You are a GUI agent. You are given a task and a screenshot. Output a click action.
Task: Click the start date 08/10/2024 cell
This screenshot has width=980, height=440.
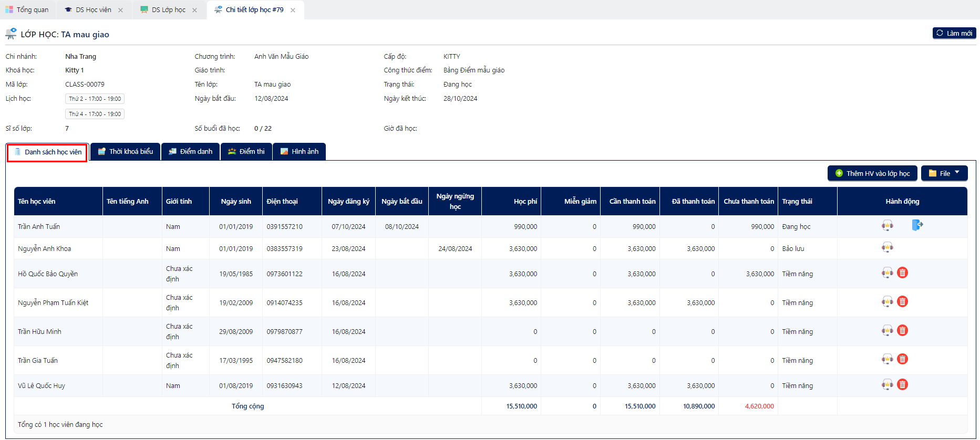pos(402,227)
